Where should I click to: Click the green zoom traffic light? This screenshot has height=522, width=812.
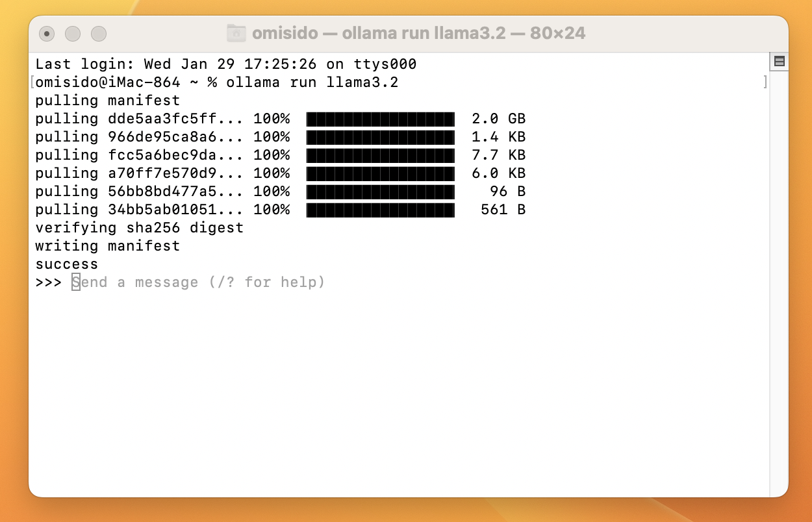[x=98, y=34]
